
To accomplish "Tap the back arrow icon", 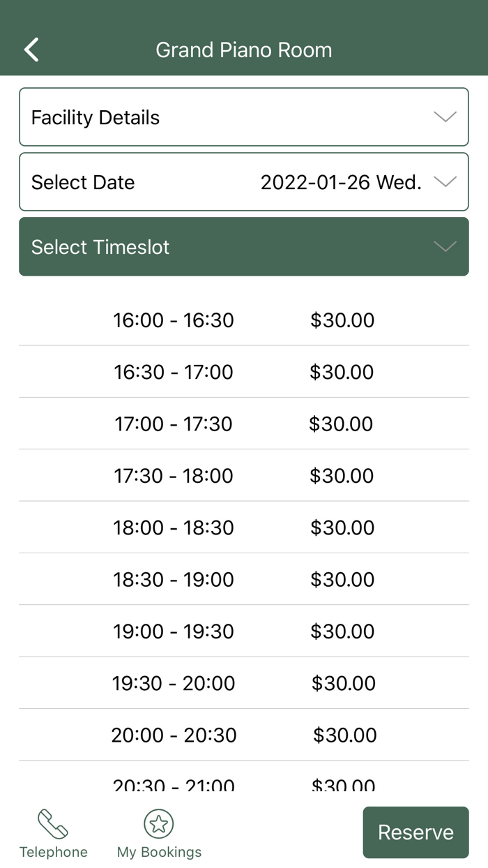I will pyautogui.click(x=31, y=50).
